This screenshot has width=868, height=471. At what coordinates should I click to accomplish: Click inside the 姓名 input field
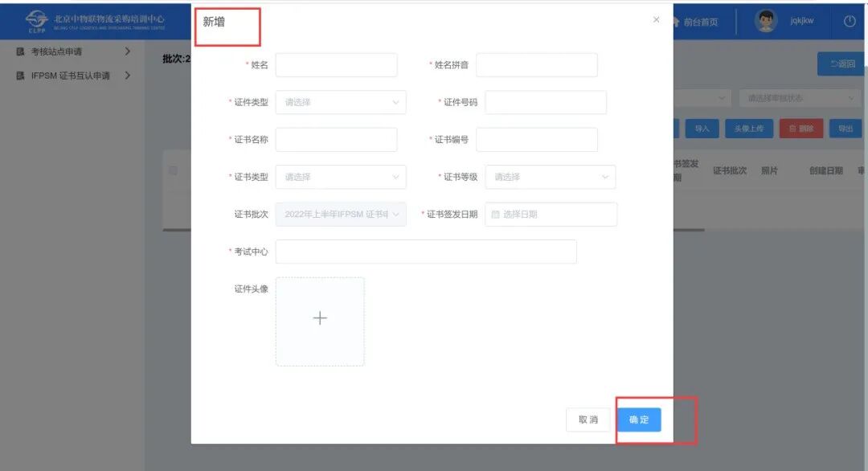tap(337, 64)
